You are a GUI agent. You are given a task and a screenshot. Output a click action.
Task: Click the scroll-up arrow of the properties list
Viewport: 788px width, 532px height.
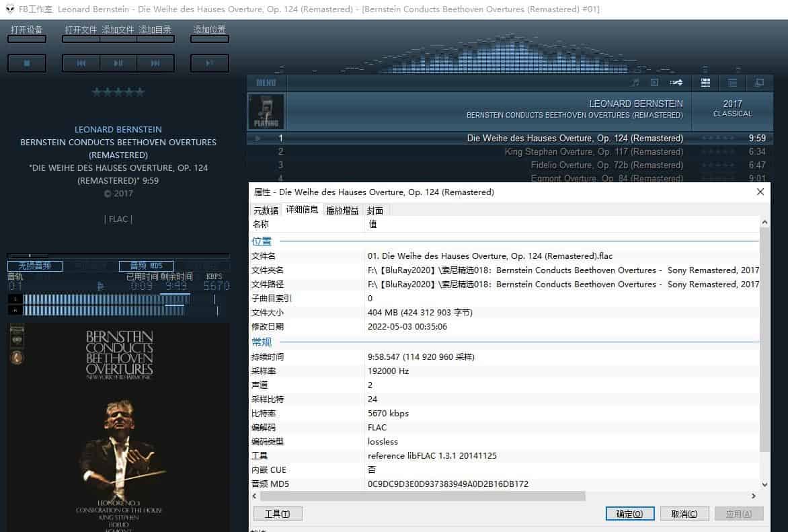click(x=764, y=222)
